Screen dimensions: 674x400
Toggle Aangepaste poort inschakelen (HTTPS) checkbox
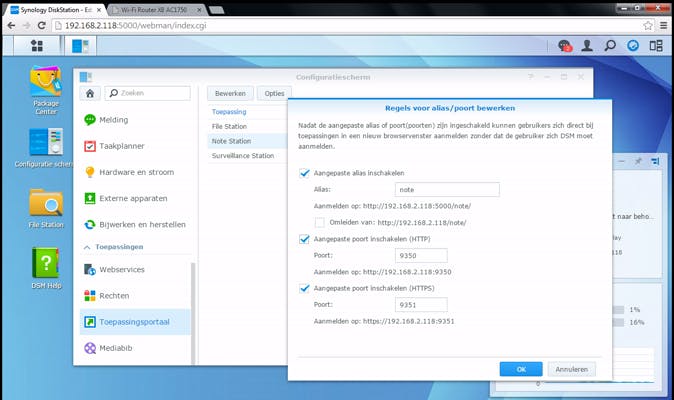304,288
